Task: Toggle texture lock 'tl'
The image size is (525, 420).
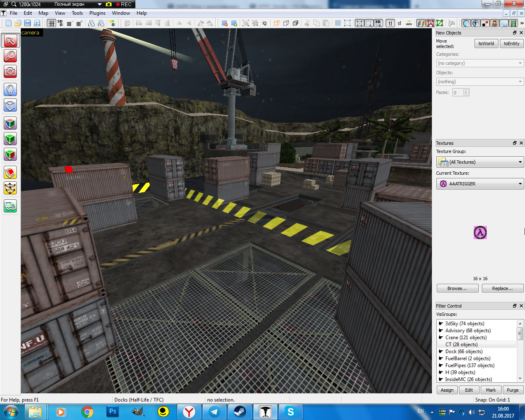Action: tap(390, 23)
